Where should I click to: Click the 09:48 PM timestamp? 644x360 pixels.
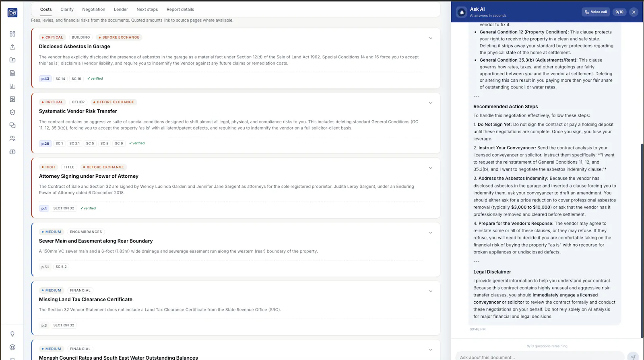point(477,329)
